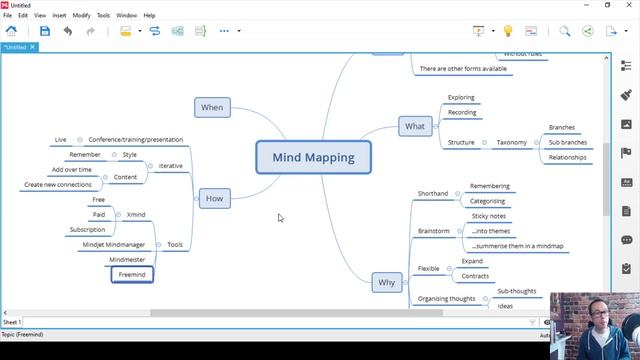
Task: Collapse the Taxonomy subtopics
Action: point(536,142)
